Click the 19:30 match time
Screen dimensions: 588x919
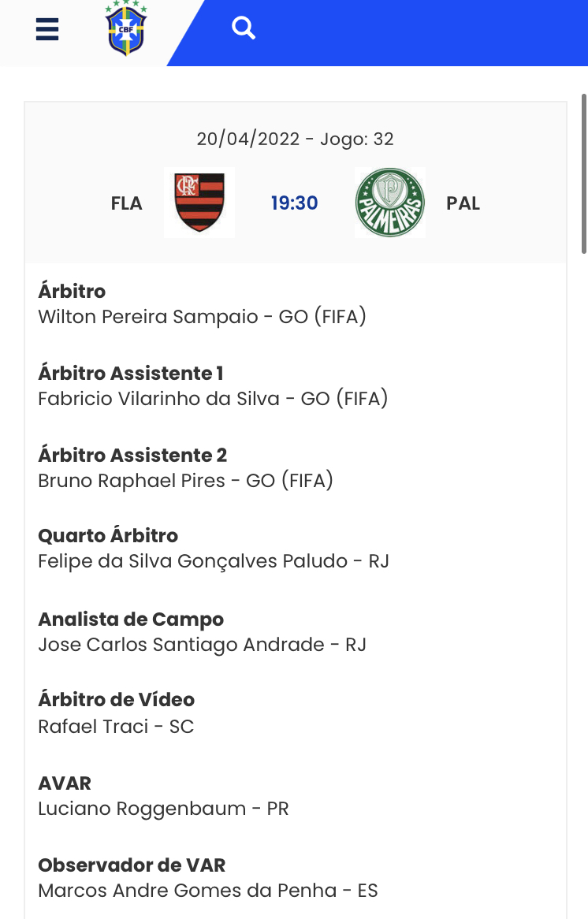(295, 203)
